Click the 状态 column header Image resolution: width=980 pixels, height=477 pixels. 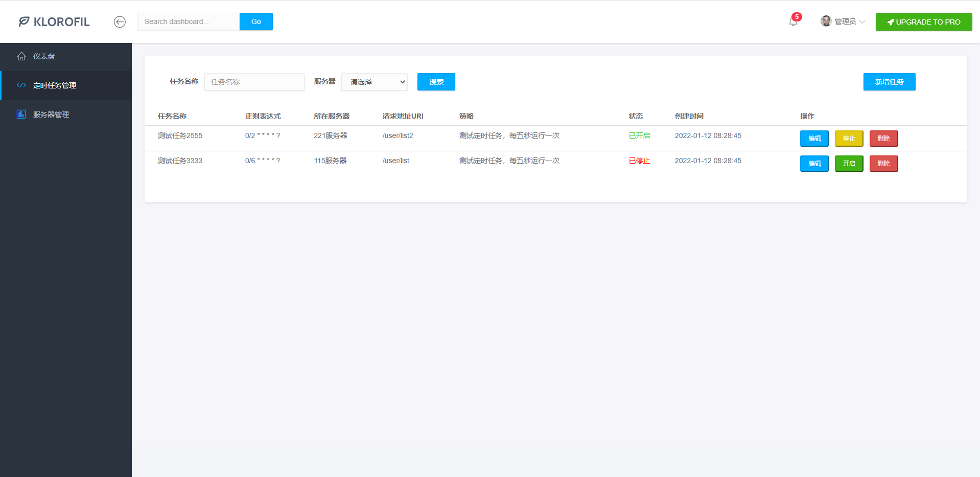tap(636, 116)
